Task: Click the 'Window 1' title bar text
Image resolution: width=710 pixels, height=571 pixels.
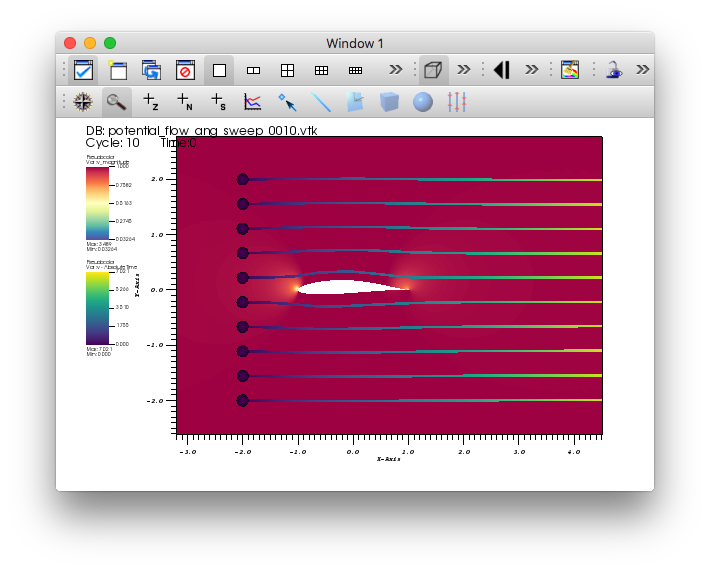Action: [x=355, y=43]
